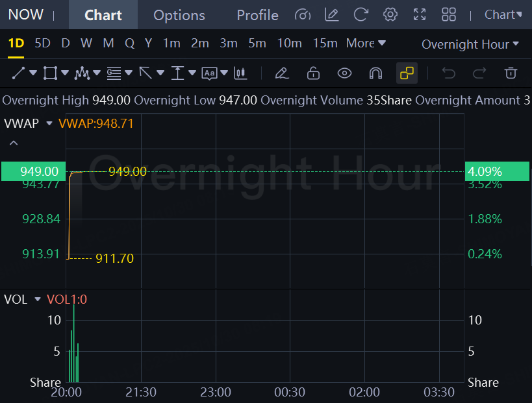Select the Y yearly timeframe

coord(148,43)
